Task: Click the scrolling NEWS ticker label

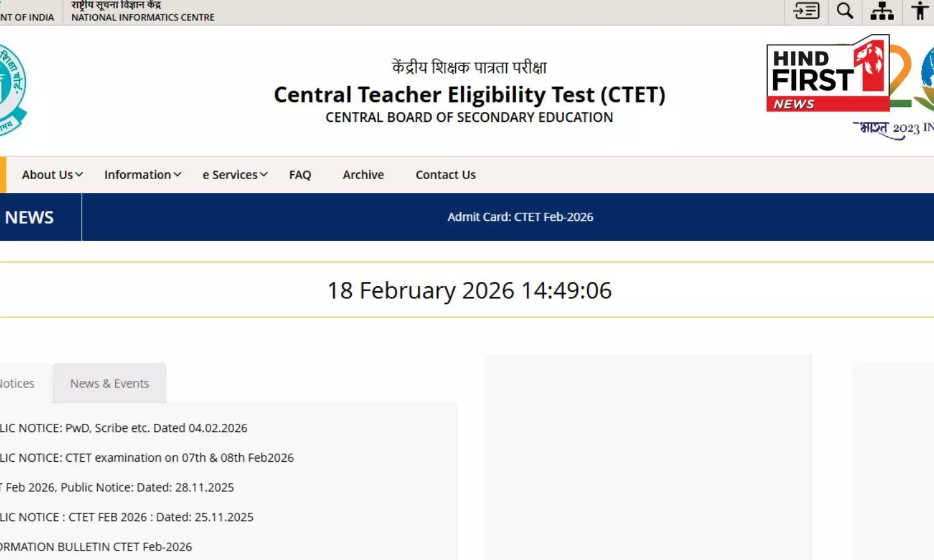Action: click(x=29, y=217)
